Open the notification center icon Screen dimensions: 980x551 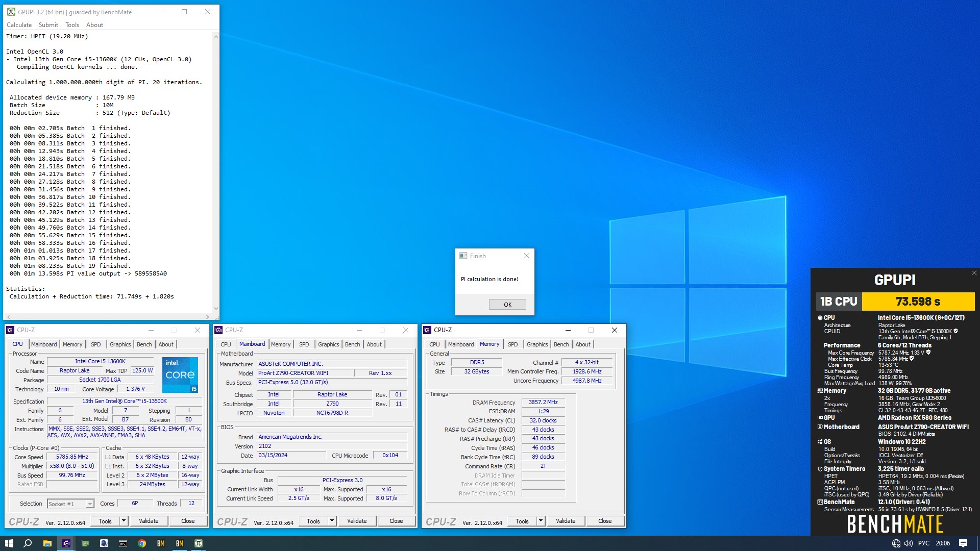[963, 543]
